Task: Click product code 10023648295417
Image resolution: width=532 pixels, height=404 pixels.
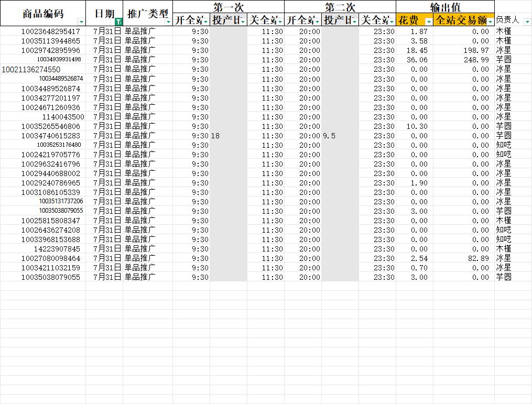Action: point(50,31)
